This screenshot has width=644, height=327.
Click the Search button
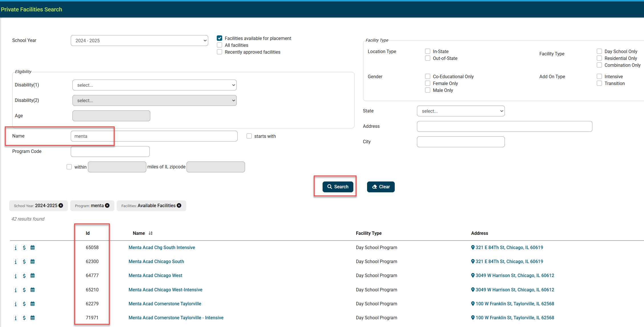click(x=338, y=187)
